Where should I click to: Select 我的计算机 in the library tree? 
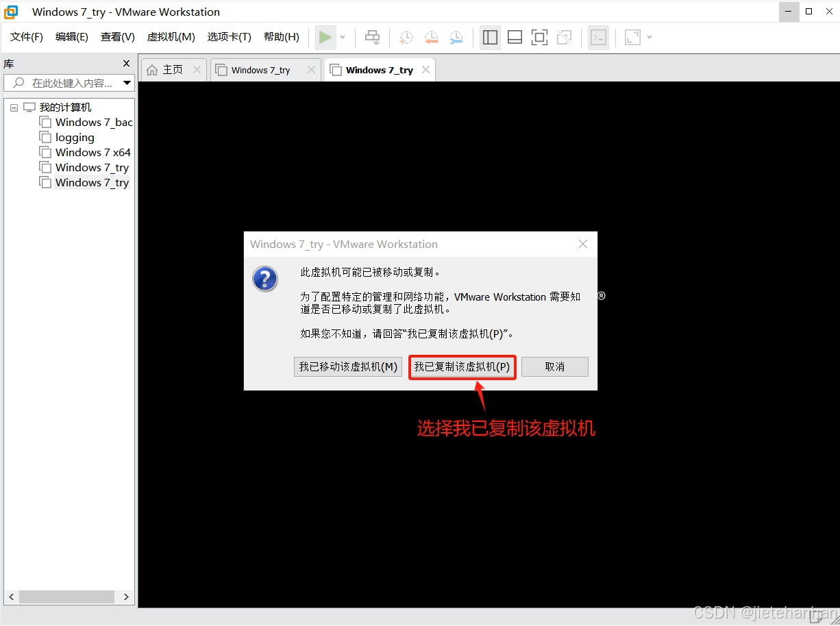[65, 108]
